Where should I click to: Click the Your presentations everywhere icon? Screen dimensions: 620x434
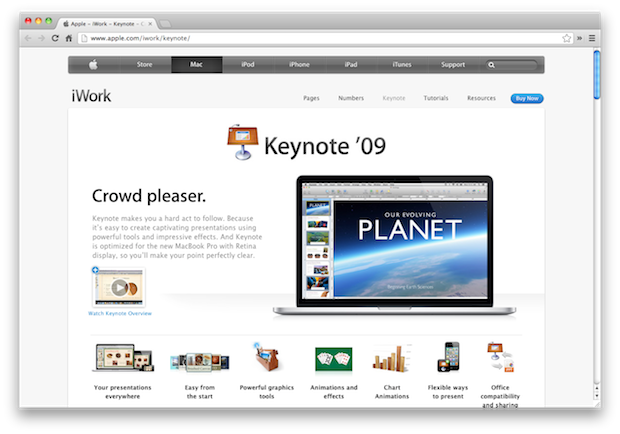pos(123,358)
